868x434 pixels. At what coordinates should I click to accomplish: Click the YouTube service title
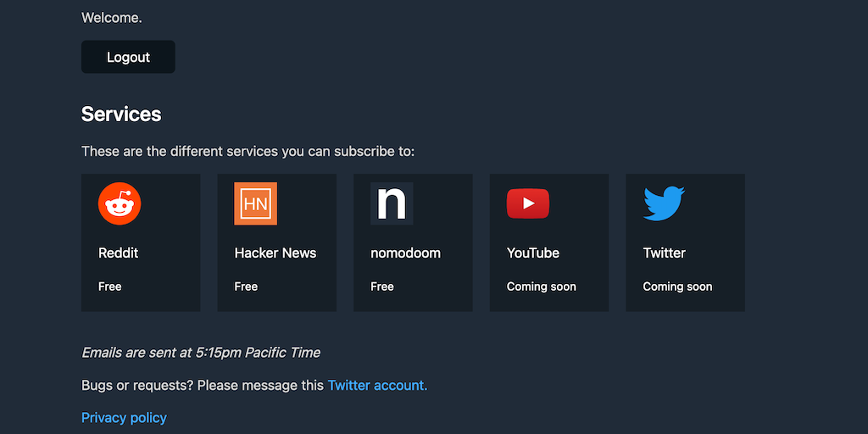(x=533, y=253)
